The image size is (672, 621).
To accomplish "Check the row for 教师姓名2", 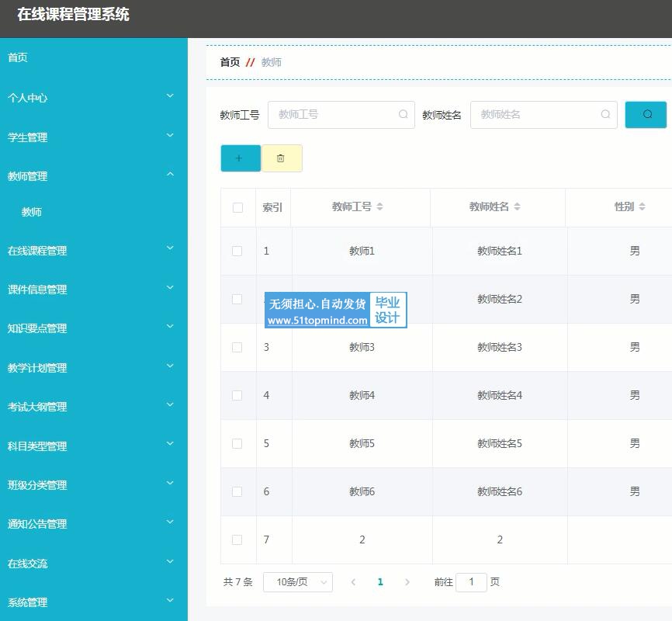I will [237, 299].
